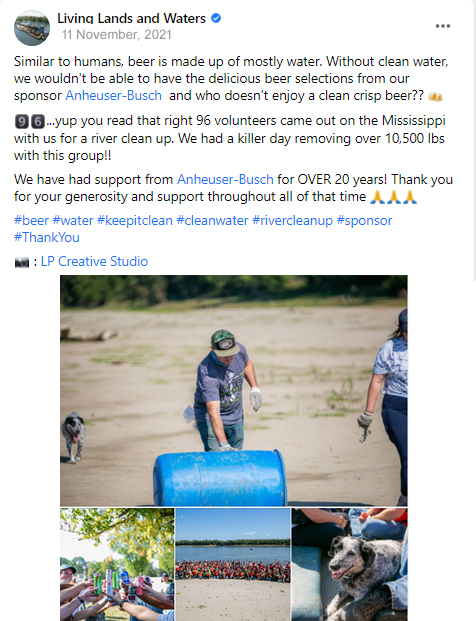Viewport: 476px width, 621px height.
Task: Open the Living Lands and Waters page name
Action: click(x=131, y=18)
